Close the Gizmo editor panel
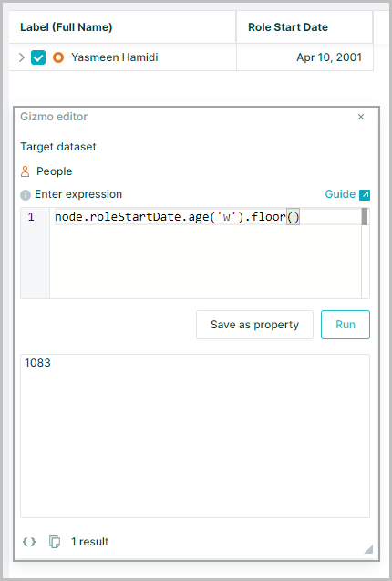This screenshot has width=392, height=581. tap(361, 117)
